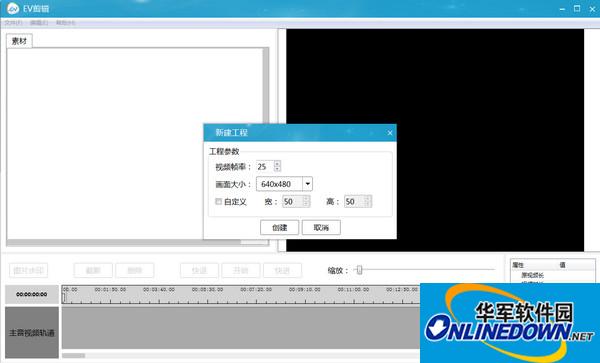The width and height of the screenshot is (600, 363).
Task: Minimize the EV剪辑 window
Action: tap(562, 8)
